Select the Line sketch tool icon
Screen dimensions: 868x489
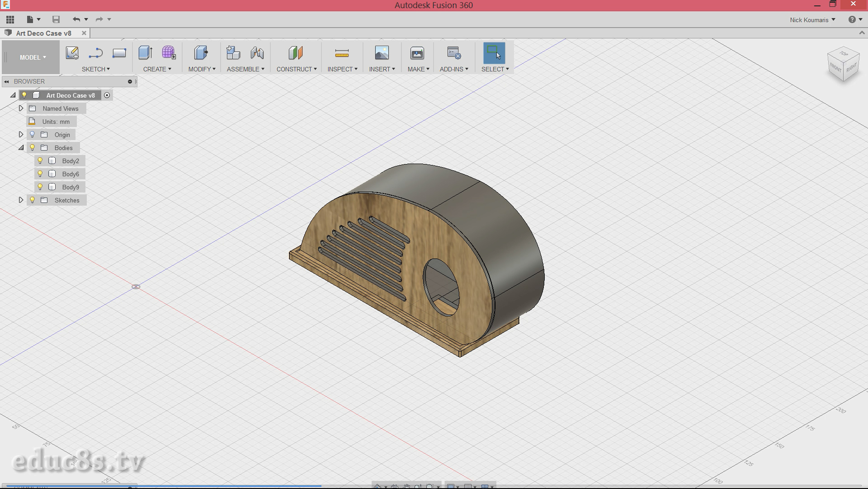(95, 53)
